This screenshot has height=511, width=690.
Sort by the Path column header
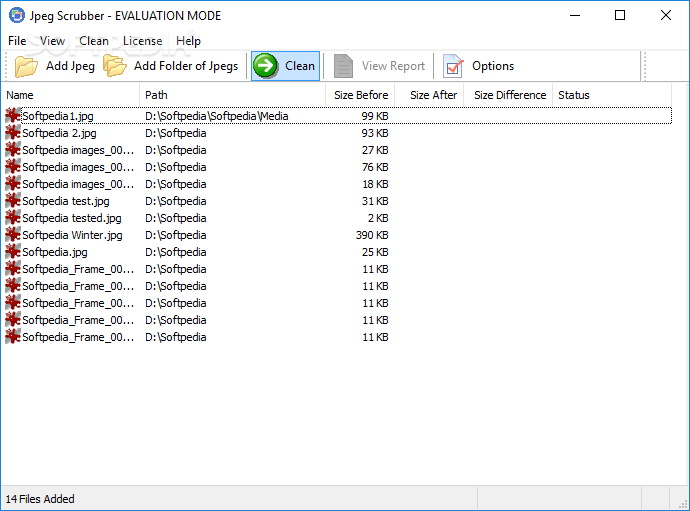point(233,95)
